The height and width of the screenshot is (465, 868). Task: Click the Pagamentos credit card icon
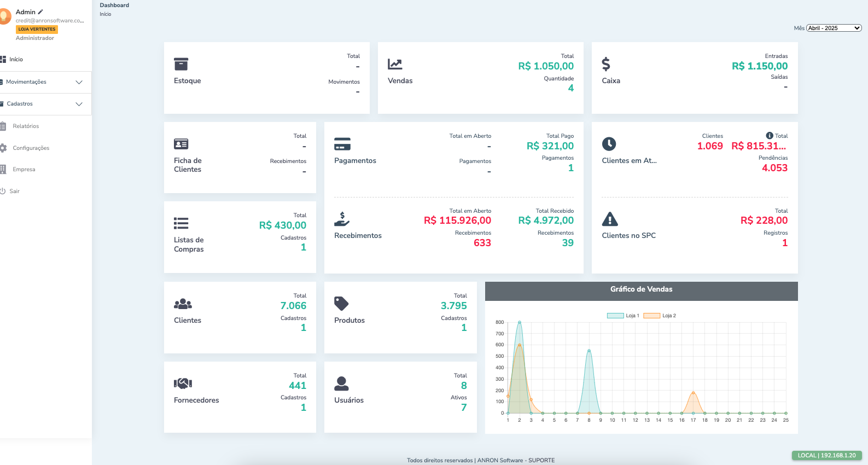click(342, 144)
